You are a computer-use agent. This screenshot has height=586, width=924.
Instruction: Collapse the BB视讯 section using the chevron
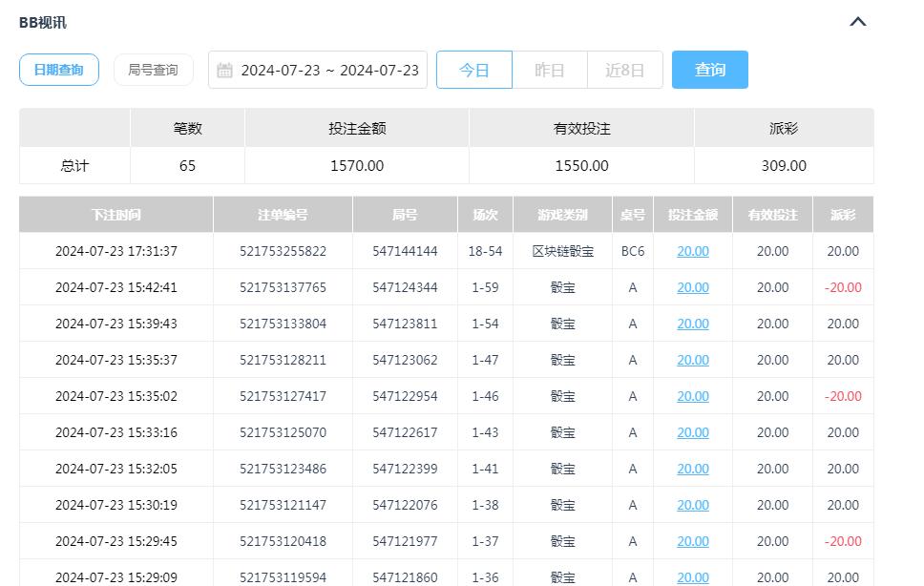pos(856,21)
